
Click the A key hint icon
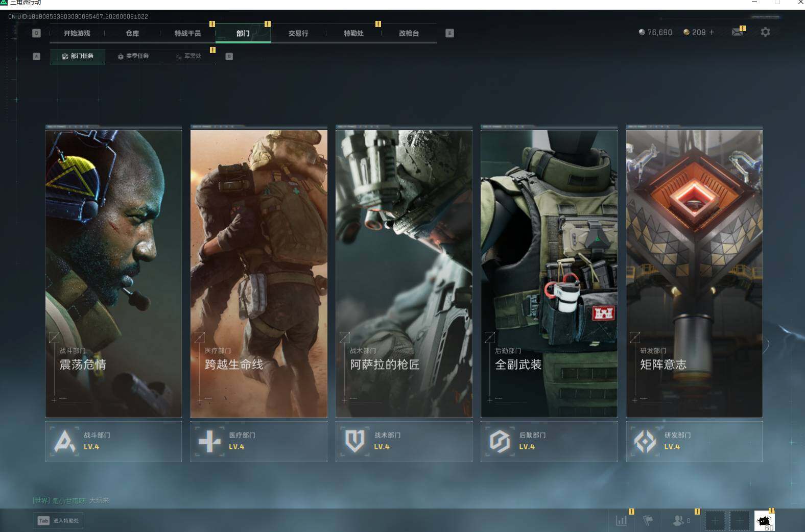(x=36, y=56)
